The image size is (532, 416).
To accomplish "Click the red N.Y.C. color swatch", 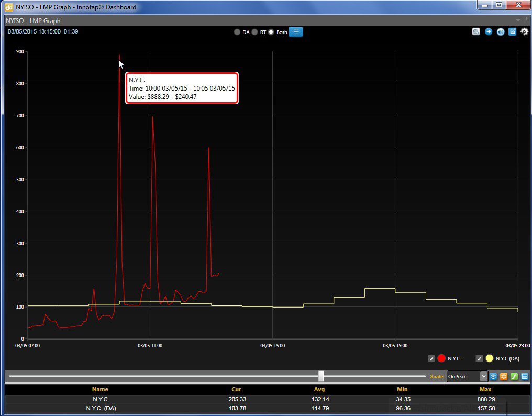I will [x=441, y=358].
